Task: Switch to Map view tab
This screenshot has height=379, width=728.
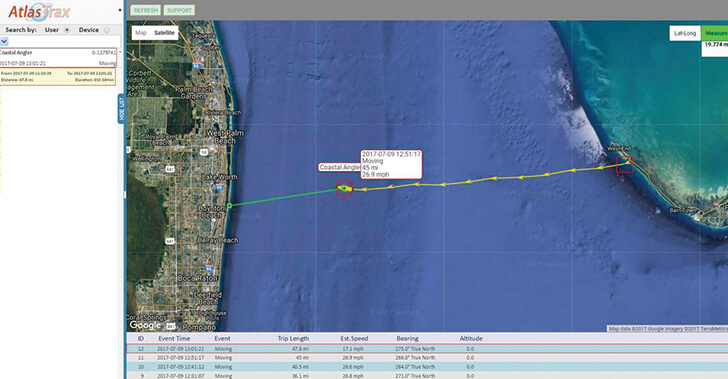Action: (x=141, y=33)
